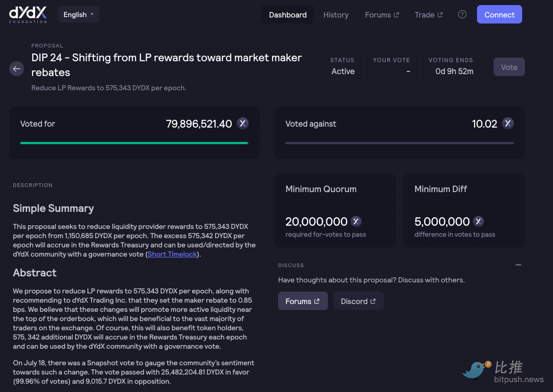553x392 pixels.
Task: Click the 79,896,521.40 voted for amount
Action: tap(199, 124)
